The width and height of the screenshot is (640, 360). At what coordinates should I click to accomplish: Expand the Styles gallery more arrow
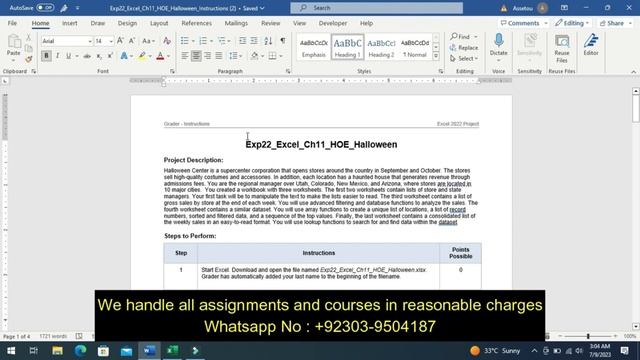pyautogui.click(x=436, y=56)
